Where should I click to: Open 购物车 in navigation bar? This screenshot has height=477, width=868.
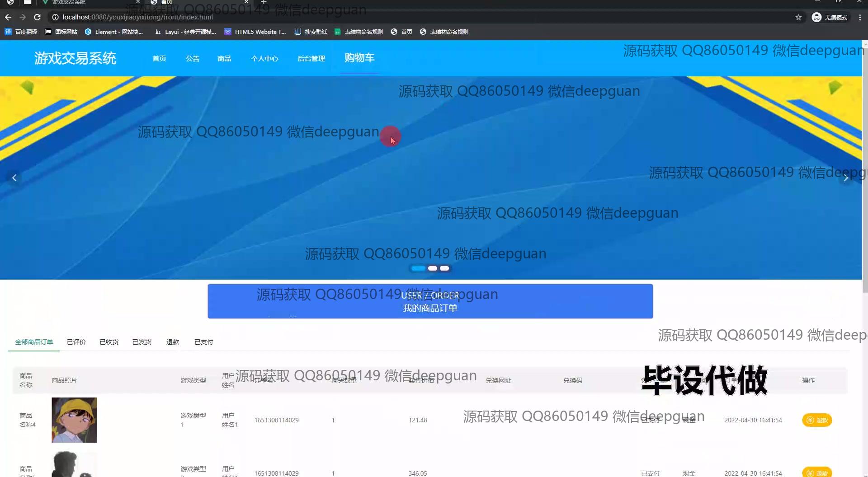(x=359, y=58)
